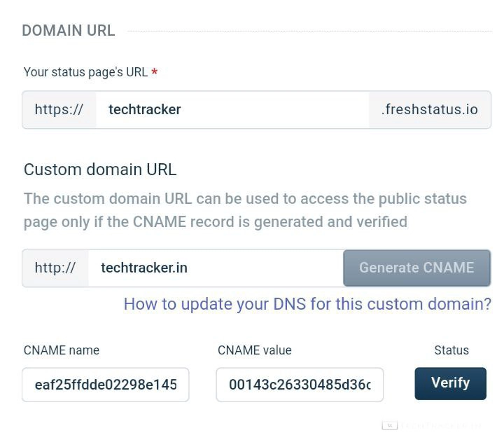Select the CNAME name text field
Image resolution: width=504 pixels, height=440 pixels.
(106, 385)
